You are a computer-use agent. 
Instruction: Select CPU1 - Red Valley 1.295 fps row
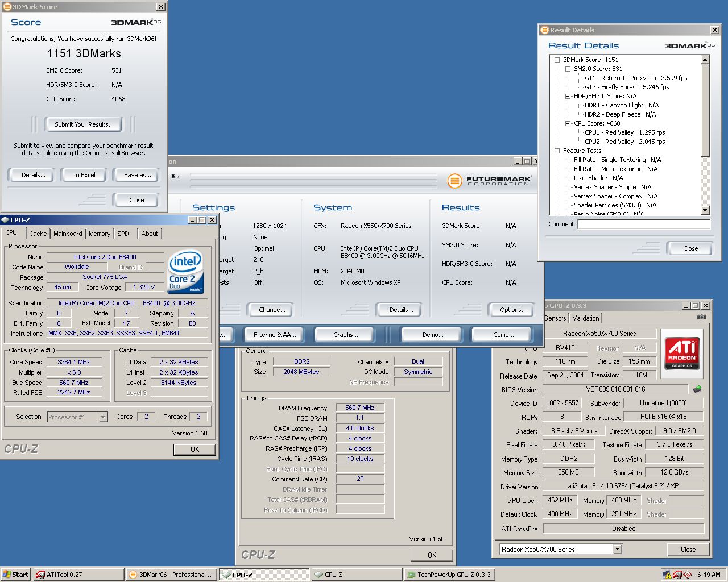pos(624,132)
